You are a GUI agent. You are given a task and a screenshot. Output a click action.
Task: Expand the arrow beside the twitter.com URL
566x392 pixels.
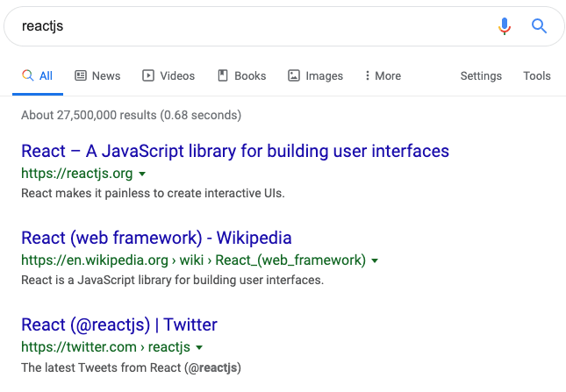click(x=199, y=347)
